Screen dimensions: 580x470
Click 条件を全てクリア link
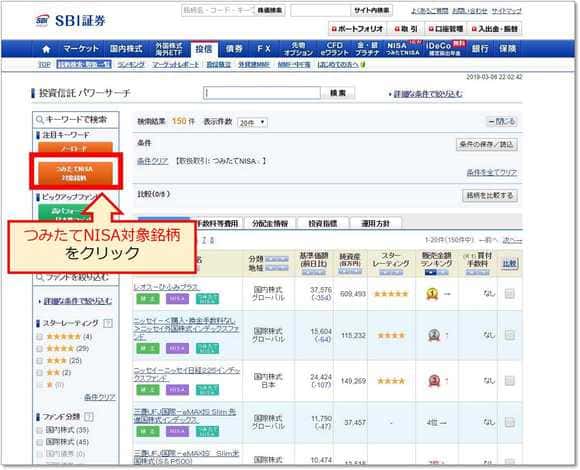[492, 172]
